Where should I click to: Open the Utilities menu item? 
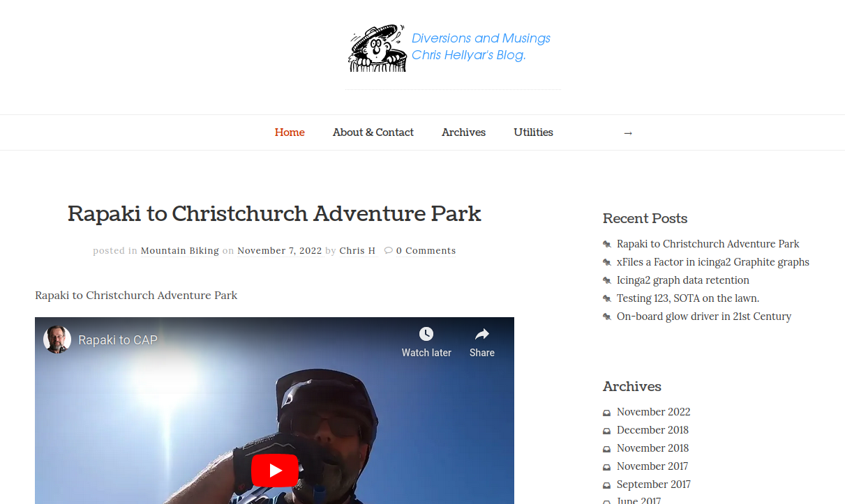[x=533, y=132]
